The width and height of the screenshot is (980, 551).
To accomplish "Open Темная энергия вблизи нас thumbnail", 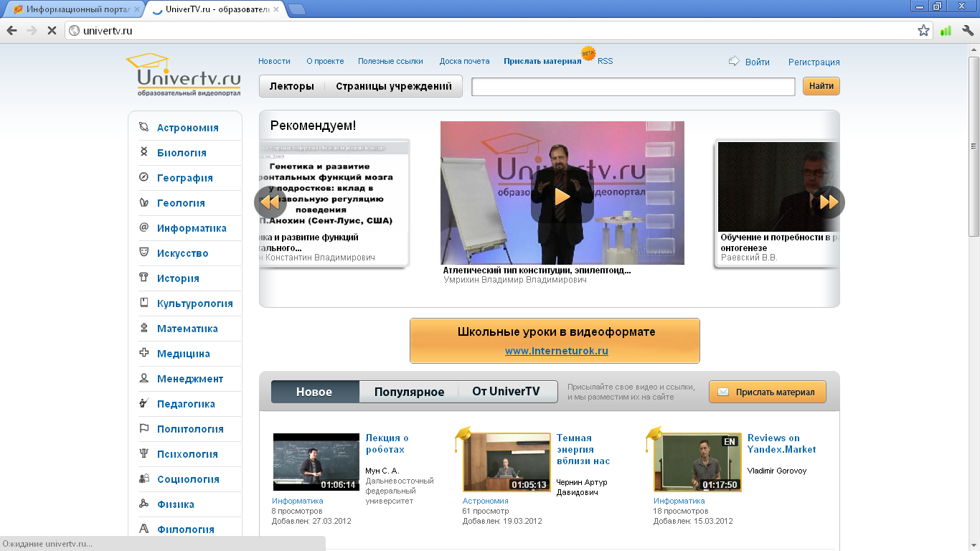I will coord(507,462).
